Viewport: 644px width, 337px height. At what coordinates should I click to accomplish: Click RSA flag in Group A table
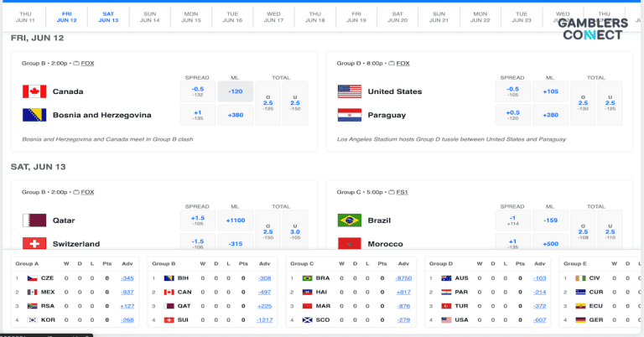click(33, 306)
